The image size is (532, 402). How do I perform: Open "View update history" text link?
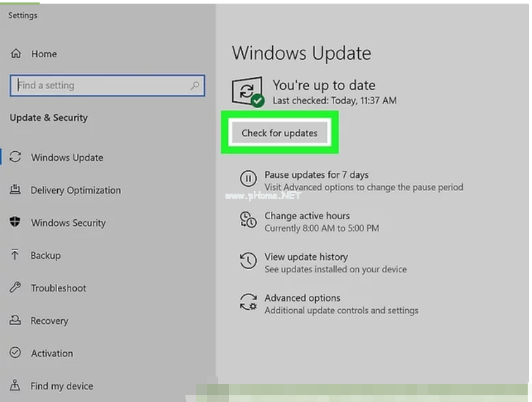click(306, 257)
